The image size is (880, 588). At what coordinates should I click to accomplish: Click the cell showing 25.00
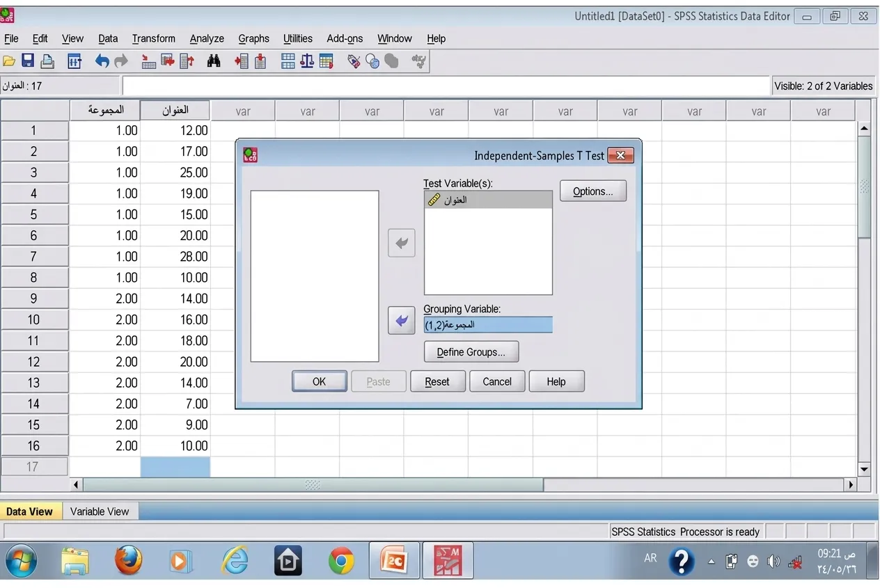point(175,173)
